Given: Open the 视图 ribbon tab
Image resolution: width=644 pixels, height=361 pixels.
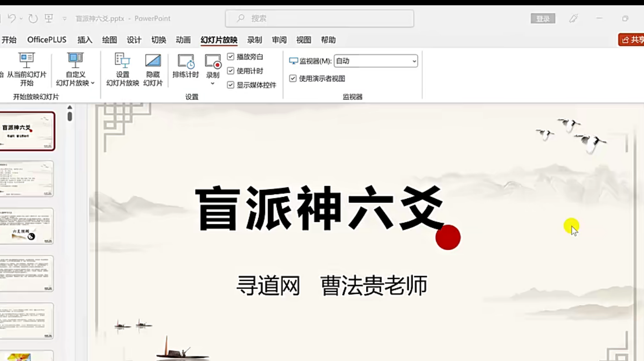Looking at the screenshot, I should click(304, 40).
